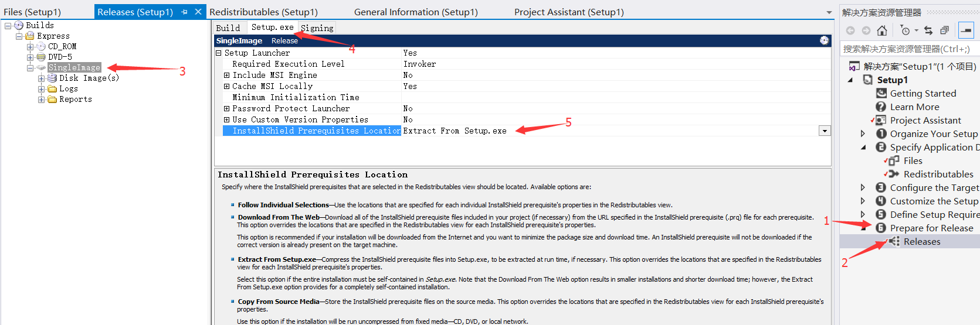980x325 pixels.
Task: Click the DVD-5 media icon
Action: pos(41,57)
